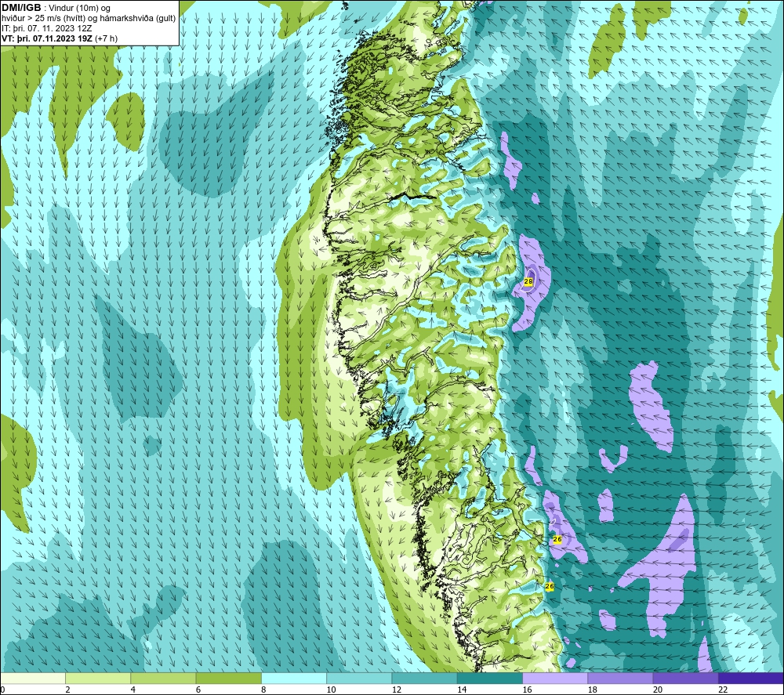Viewport: 784px width, 695px height.
Task: Click the 8–10 m/s pale cyan legend swatch
Action: (294, 678)
